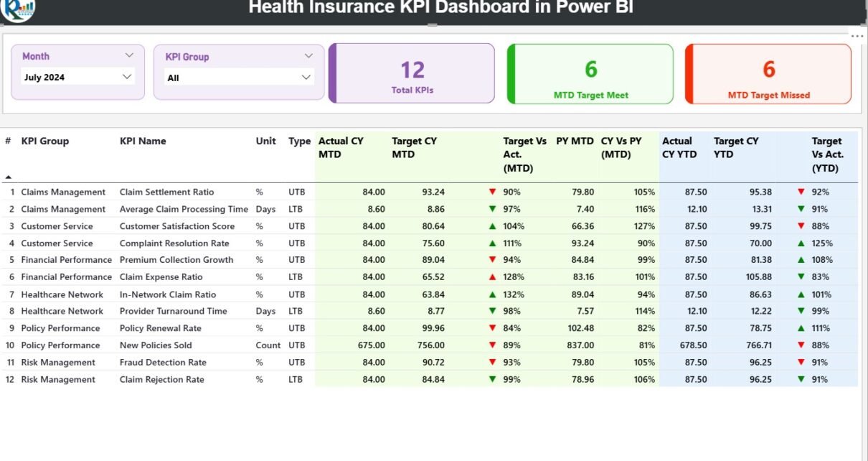Click red up arrow for Claim Expense Ratio MTD
Screen dimensions: 868x461
[x=492, y=277]
